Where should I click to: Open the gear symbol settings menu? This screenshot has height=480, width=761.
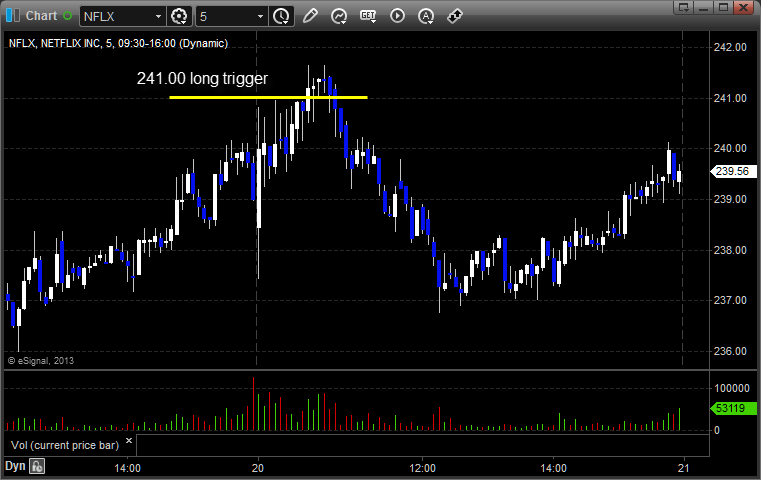tap(179, 17)
